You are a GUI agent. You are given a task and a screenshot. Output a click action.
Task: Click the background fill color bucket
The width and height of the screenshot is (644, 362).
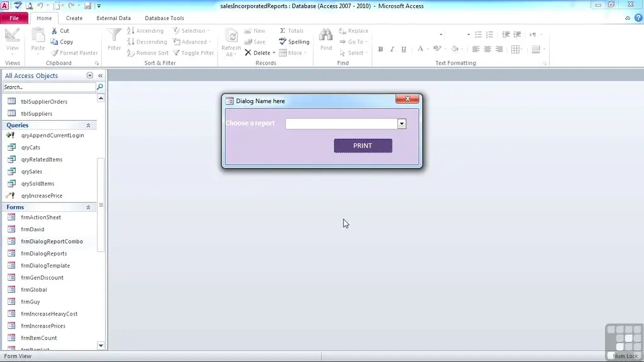point(455,49)
